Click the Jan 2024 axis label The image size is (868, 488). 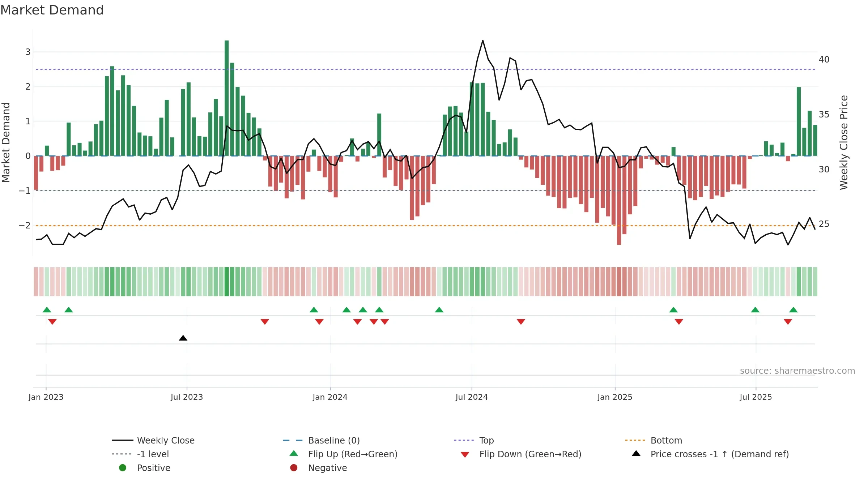(330, 397)
